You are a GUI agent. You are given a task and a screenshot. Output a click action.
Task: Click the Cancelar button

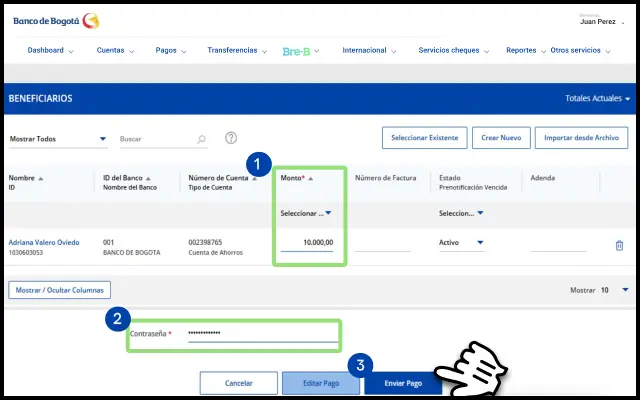[239, 383]
